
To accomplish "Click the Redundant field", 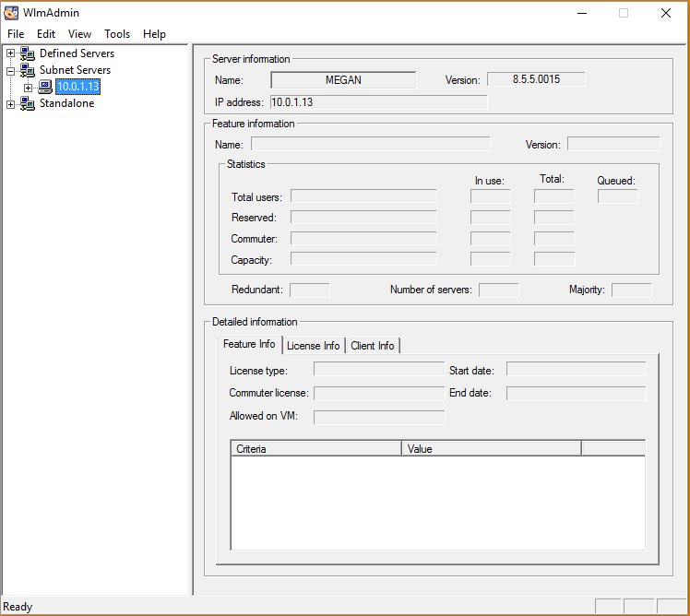I will (x=310, y=290).
